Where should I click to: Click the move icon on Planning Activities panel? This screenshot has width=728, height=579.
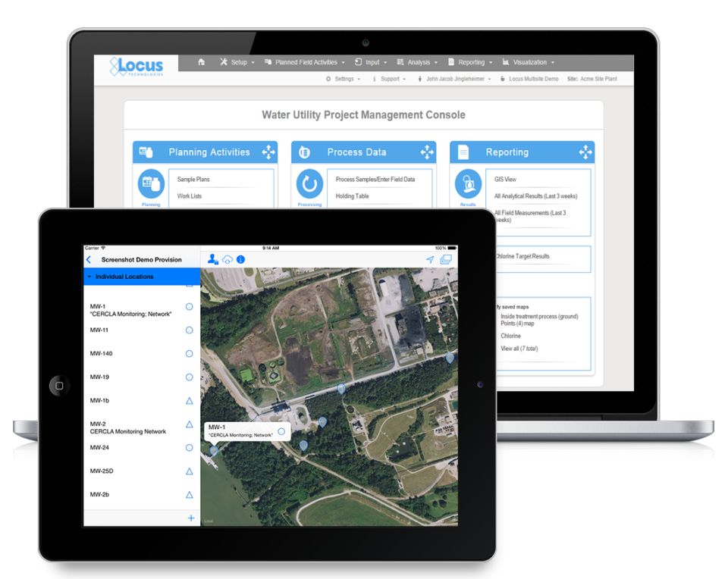point(268,152)
